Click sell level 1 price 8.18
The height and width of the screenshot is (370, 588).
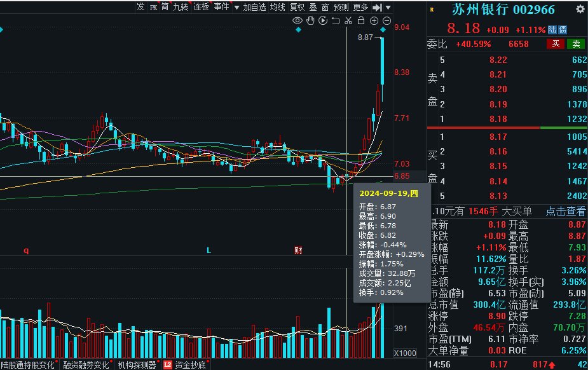pos(498,120)
